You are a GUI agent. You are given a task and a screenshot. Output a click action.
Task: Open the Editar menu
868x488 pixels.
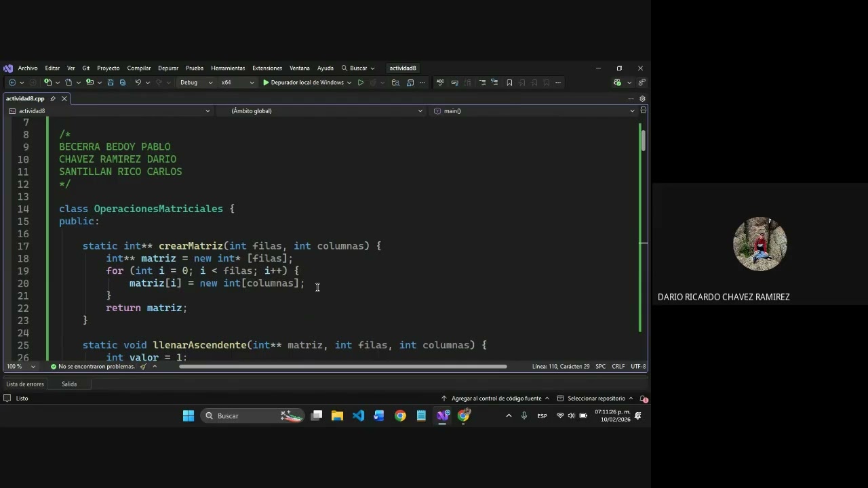[x=52, y=68]
